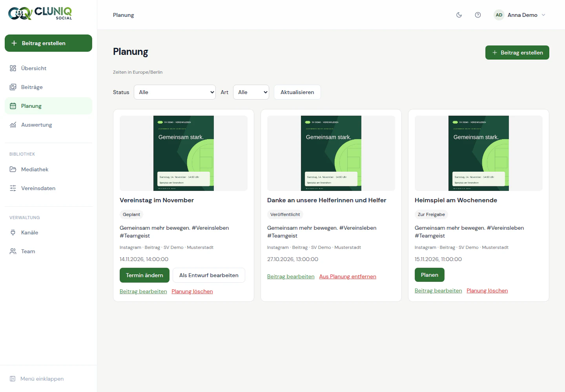Click the Auswertung chart icon

[13, 125]
